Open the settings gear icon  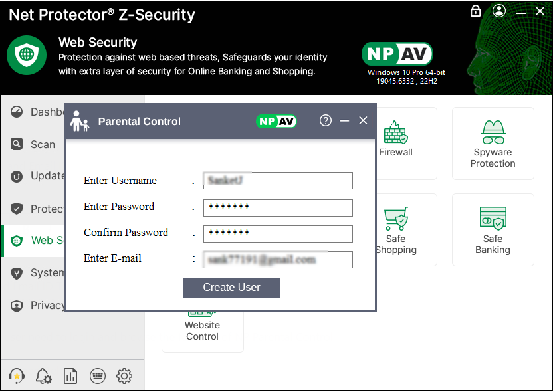[124, 375]
